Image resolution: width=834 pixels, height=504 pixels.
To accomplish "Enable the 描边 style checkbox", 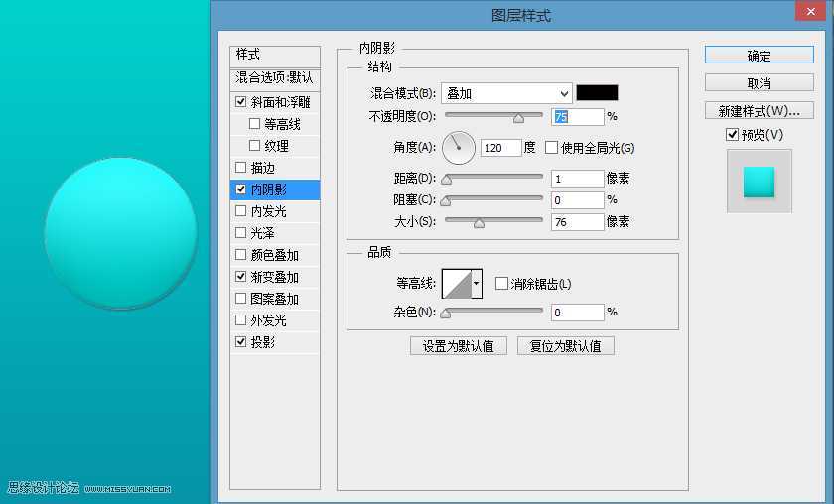I will 241,168.
